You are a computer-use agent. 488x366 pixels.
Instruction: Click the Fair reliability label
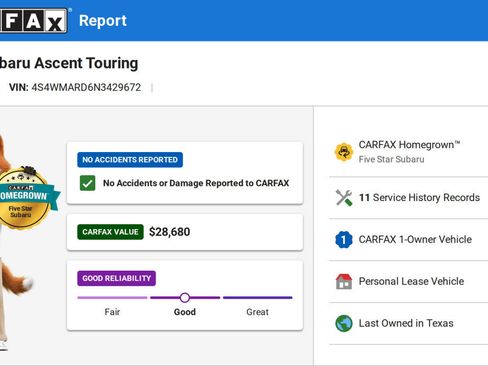point(112,312)
